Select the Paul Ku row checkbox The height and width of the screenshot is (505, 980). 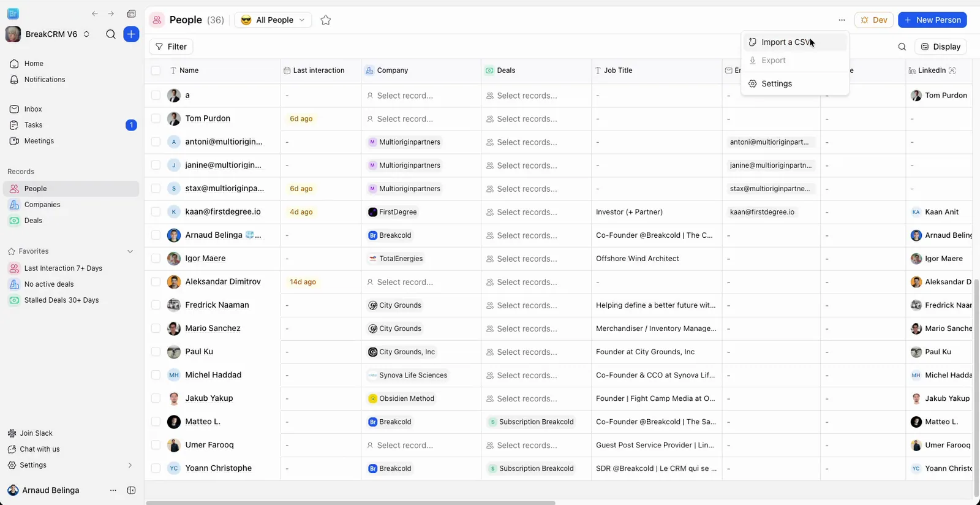pos(156,352)
